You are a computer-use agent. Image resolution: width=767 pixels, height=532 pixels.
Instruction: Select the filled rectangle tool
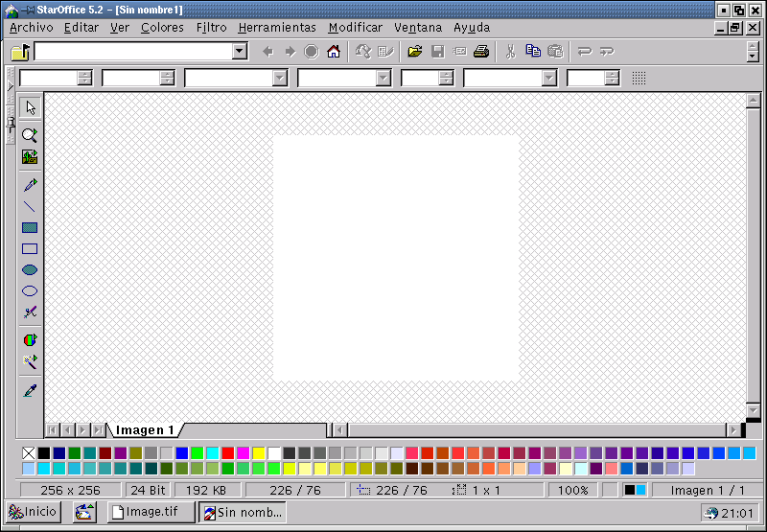(30, 227)
